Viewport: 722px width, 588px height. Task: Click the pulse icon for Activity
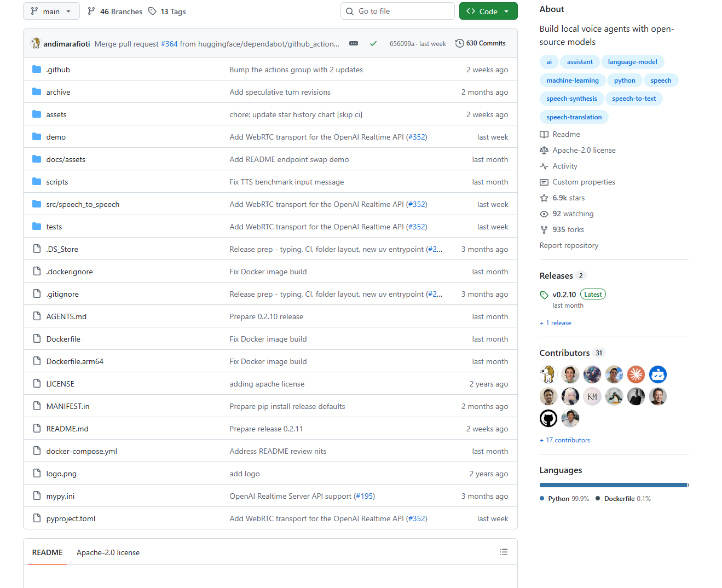[x=544, y=166]
